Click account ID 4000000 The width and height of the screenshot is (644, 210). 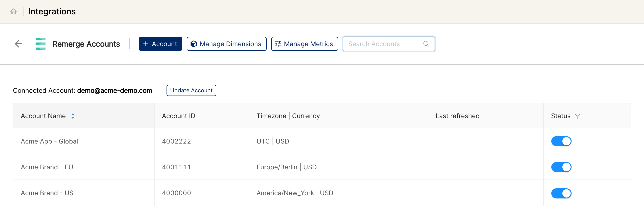click(176, 193)
